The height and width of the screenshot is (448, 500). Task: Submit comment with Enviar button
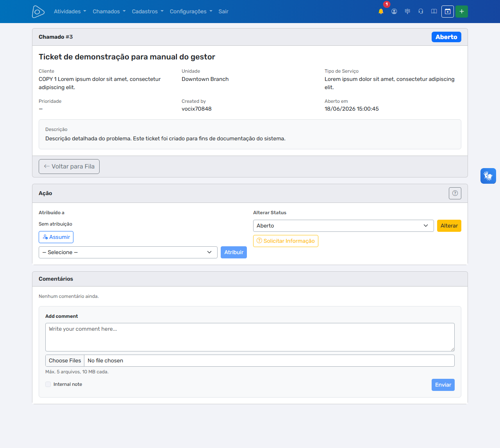point(443,385)
